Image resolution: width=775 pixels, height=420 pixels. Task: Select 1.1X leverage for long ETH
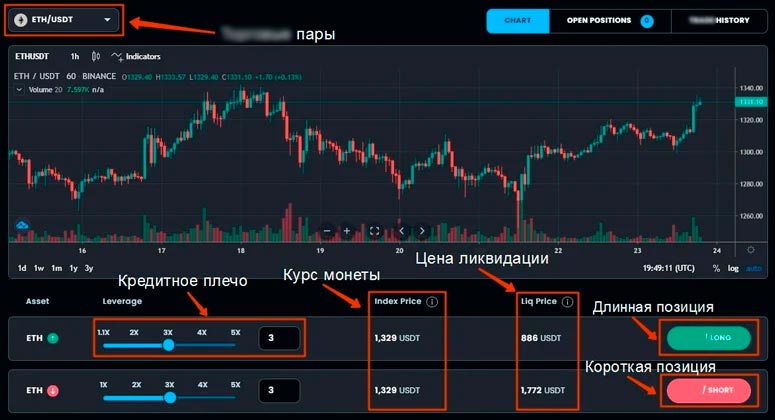tap(103, 333)
